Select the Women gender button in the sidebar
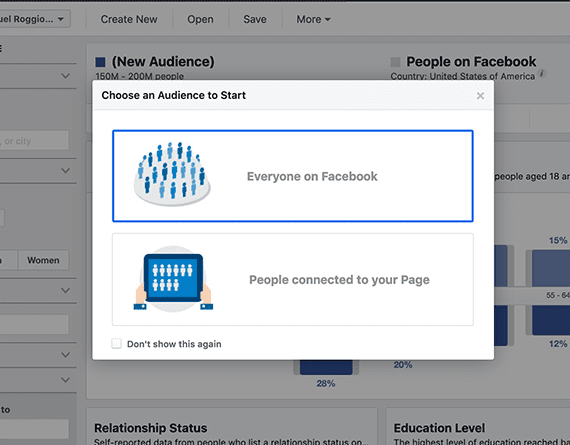Screen dimensions: 570x445 click(43, 260)
